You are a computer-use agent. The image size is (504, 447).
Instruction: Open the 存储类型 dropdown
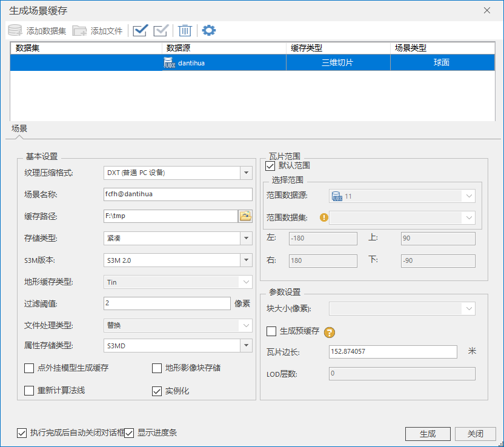point(246,238)
